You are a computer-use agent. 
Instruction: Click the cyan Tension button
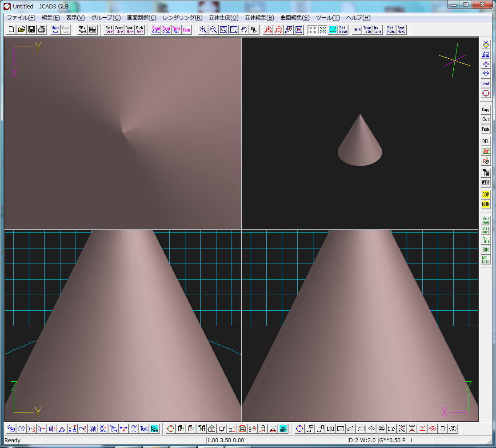pos(283,429)
